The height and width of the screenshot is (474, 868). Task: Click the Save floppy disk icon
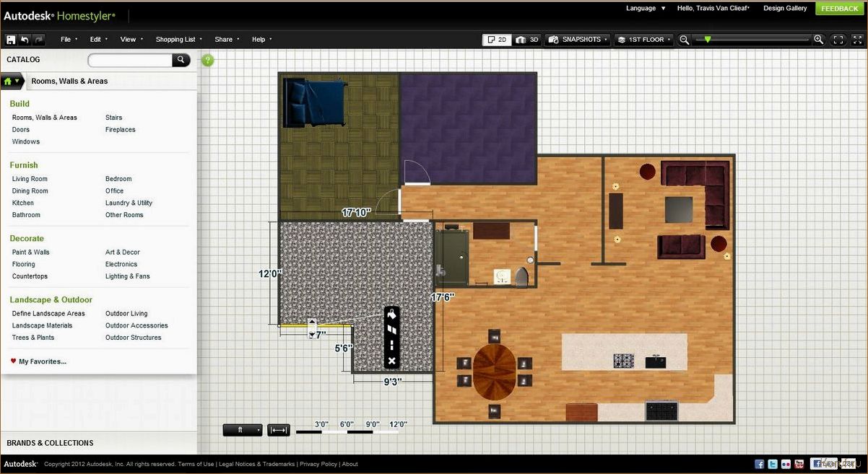point(11,40)
